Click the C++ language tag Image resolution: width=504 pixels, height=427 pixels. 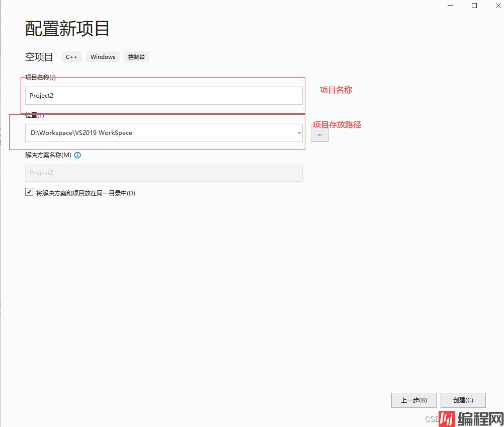(71, 57)
